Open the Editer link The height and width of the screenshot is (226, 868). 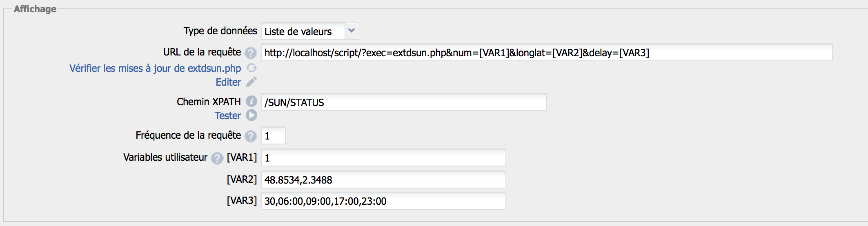click(x=228, y=82)
